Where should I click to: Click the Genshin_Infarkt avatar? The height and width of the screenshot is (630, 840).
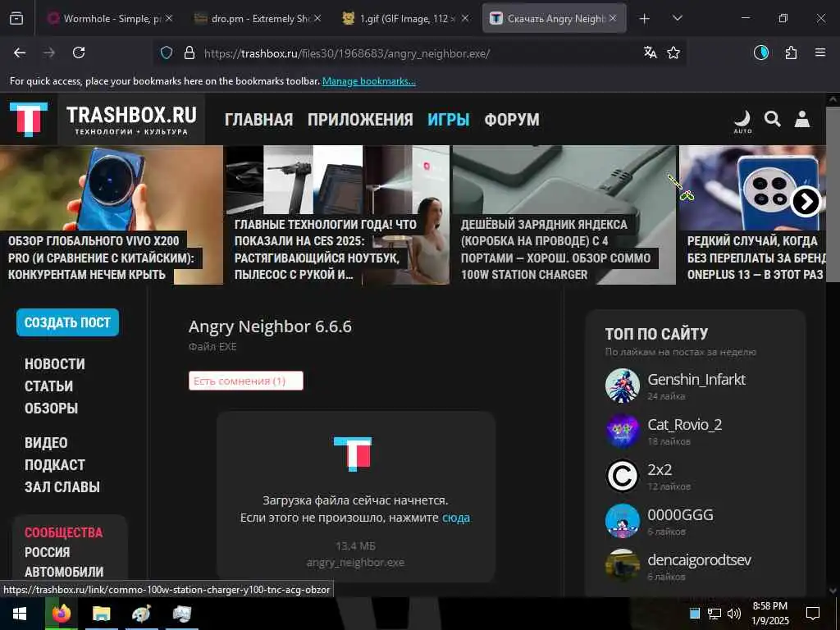click(x=622, y=386)
